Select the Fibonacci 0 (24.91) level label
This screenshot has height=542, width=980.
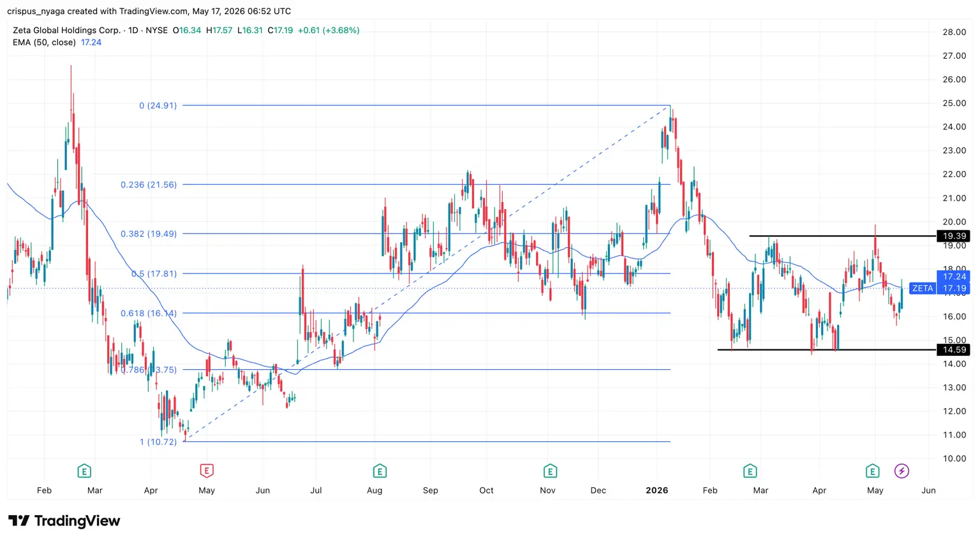(x=158, y=105)
